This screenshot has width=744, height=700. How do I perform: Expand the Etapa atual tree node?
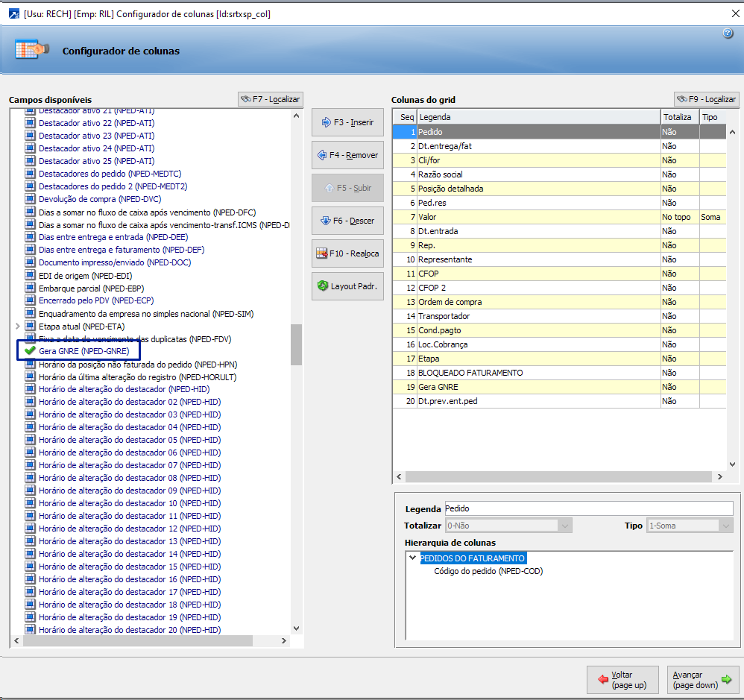tap(17, 327)
